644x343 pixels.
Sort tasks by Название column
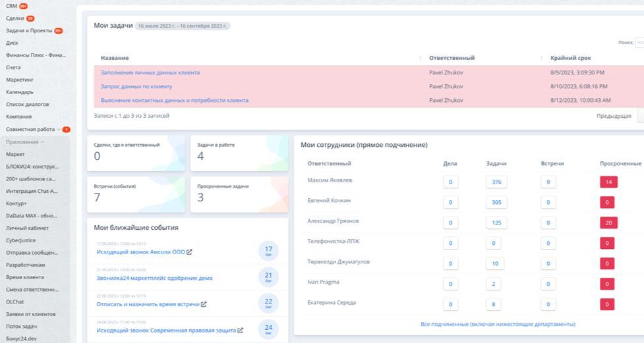(x=115, y=58)
